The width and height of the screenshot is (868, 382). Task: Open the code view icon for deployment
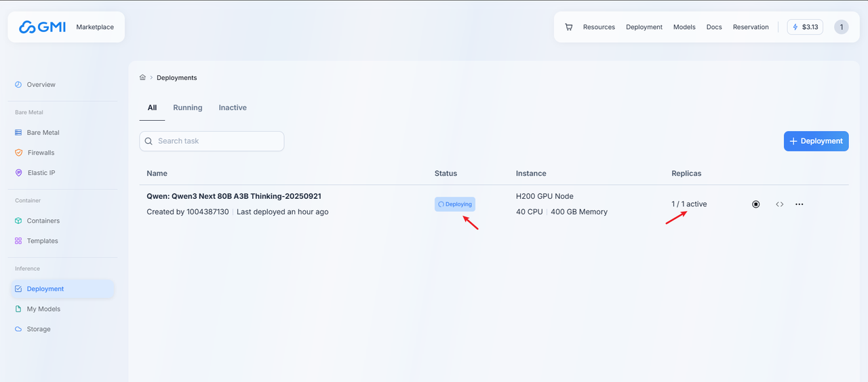[780, 204]
